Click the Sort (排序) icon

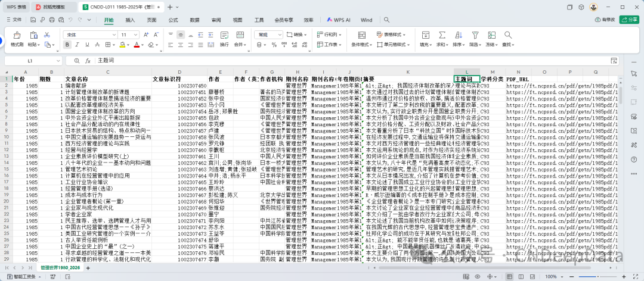click(459, 35)
